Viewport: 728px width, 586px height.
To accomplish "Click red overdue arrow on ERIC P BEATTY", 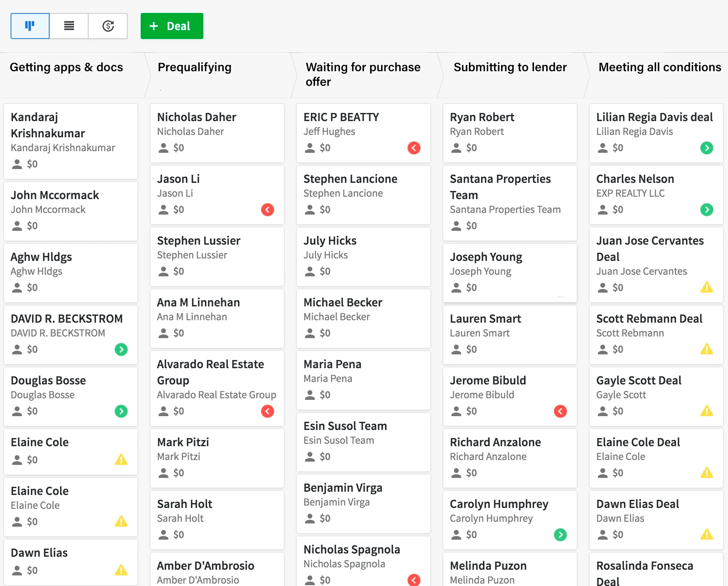I will (x=414, y=148).
